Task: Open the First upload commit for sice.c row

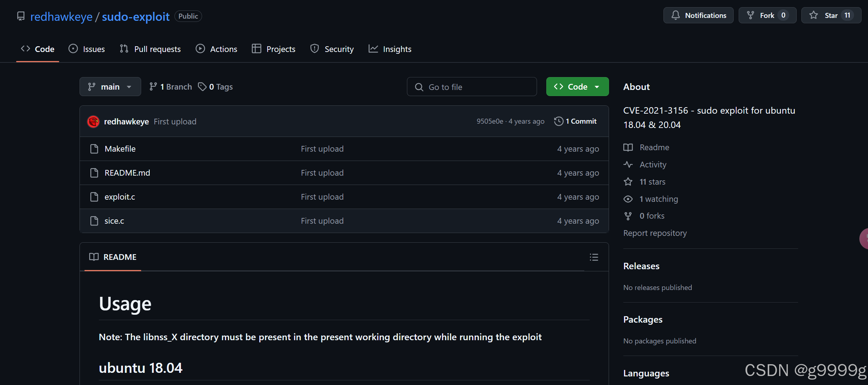Action: pyautogui.click(x=322, y=221)
